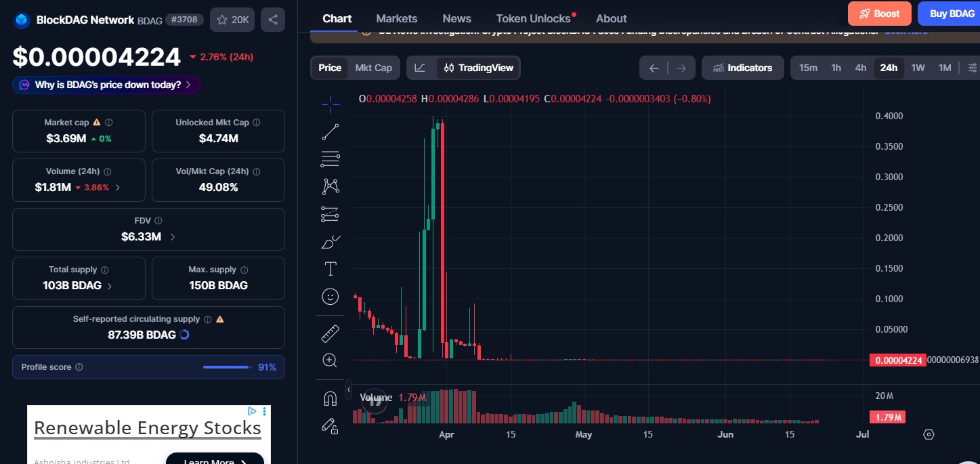This screenshot has height=464, width=980.
Task: Click the current price label 0.00004224
Action: pos(899,360)
